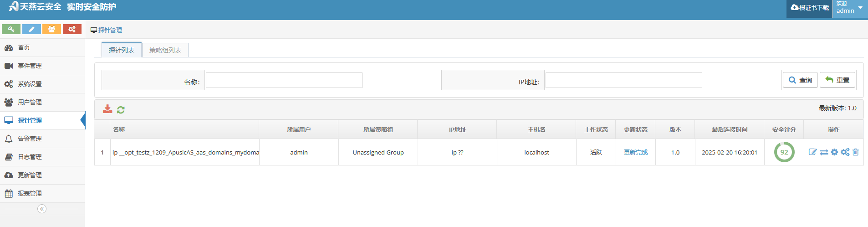
Task: Click the red download export icon above table
Action: [107, 109]
